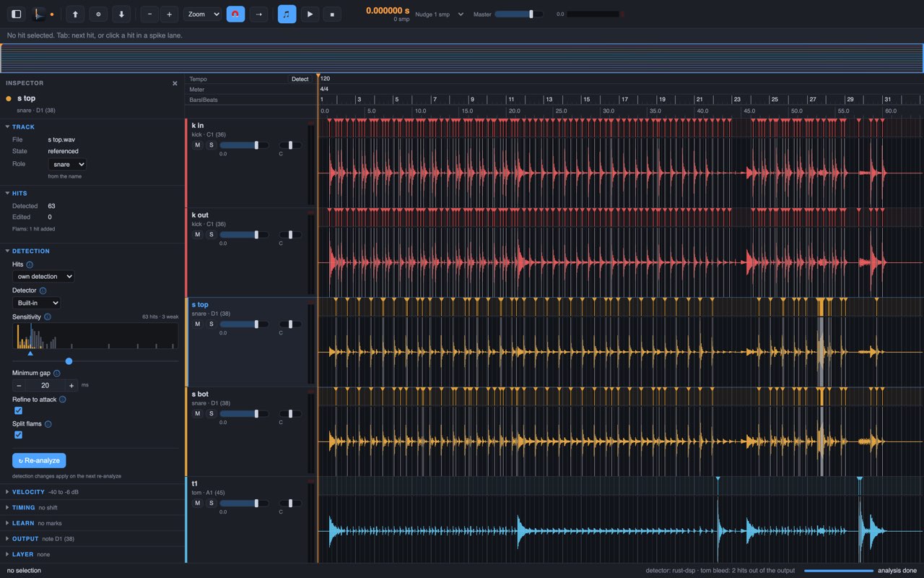Show info for Minimum gap
The height and width of the screenshot is (578, 924).
[57, 374]
